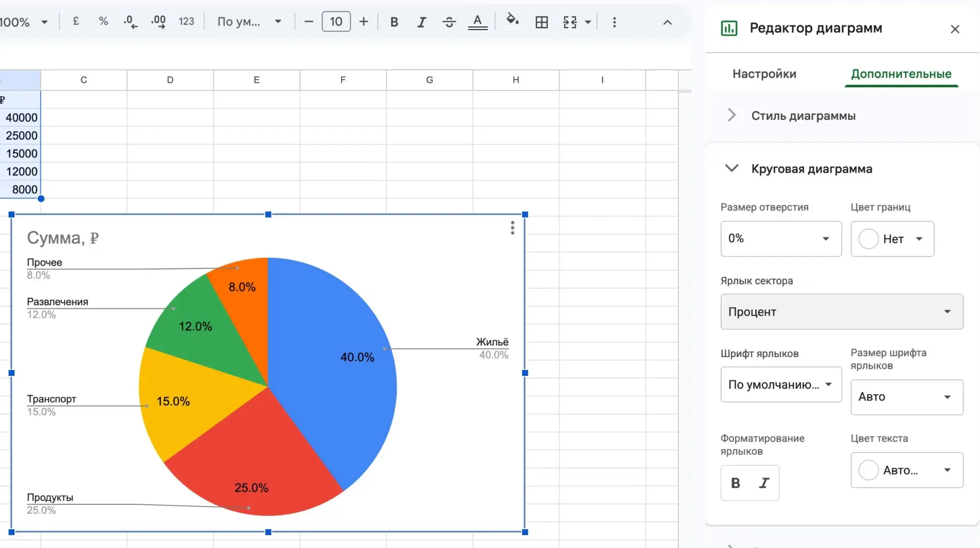Screen dimensions: 980x548
Task: Apply percent format from the toolbar
Action: tap(103, 21)
